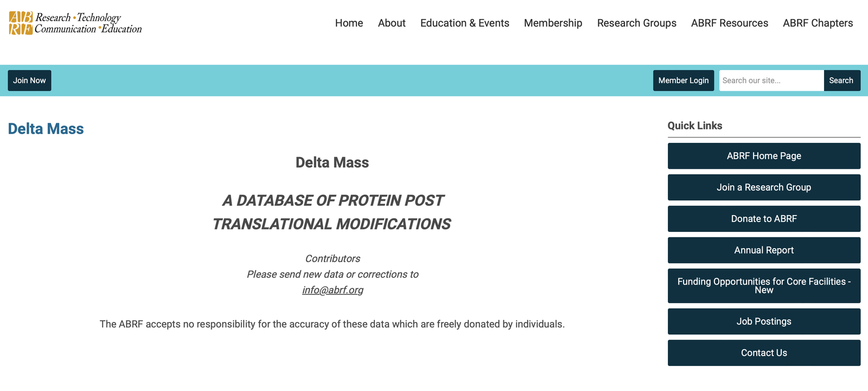Viewport: 868px width, 391px height.
Task: Click the Member Login button
Action: click(x=683, y=80)
